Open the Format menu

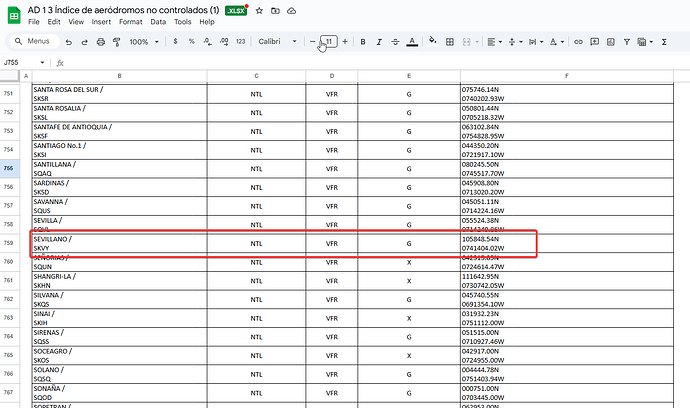[x=131, y=22]
